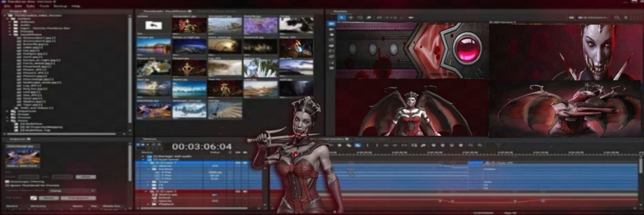Image resolution: width=644 pixels, height=215 pixels.
Task: Click the color swatch beside Reset button
Action: pos(33,198)
